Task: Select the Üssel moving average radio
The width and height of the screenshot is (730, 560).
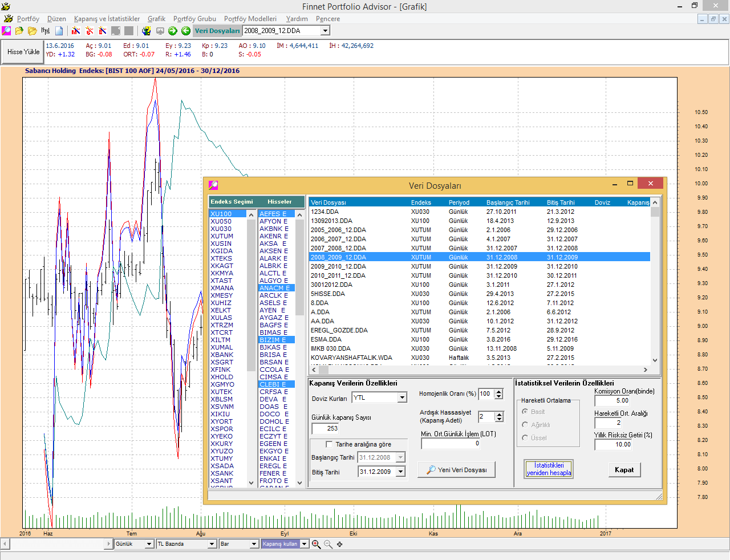Action: pos(525,437)
